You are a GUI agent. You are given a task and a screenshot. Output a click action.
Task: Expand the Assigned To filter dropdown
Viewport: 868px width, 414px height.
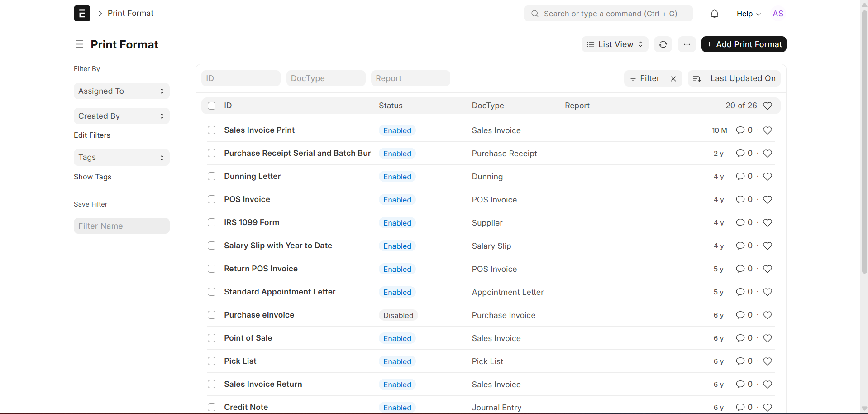pyautogui.click(x=121, y=91)
